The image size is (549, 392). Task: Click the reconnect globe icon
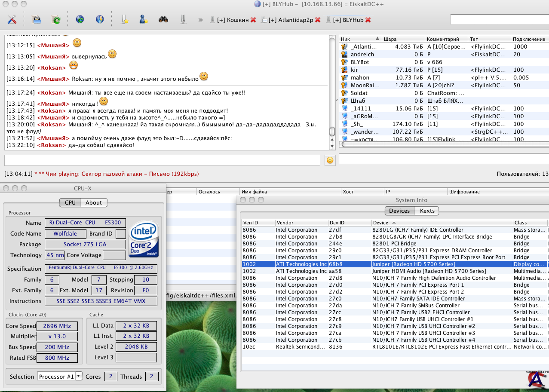tap(80, 19)
